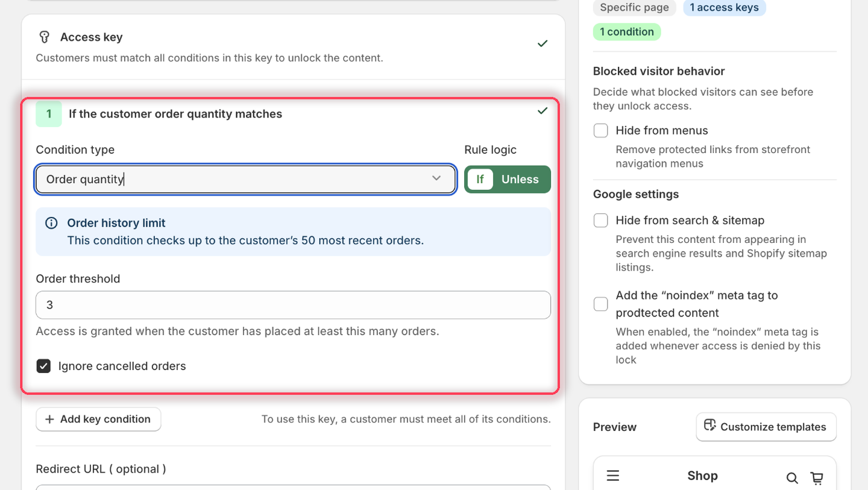Open the Condition type dropdown
Image resolution: width=868 pixels, height=490 pixels.
point(245,179)
